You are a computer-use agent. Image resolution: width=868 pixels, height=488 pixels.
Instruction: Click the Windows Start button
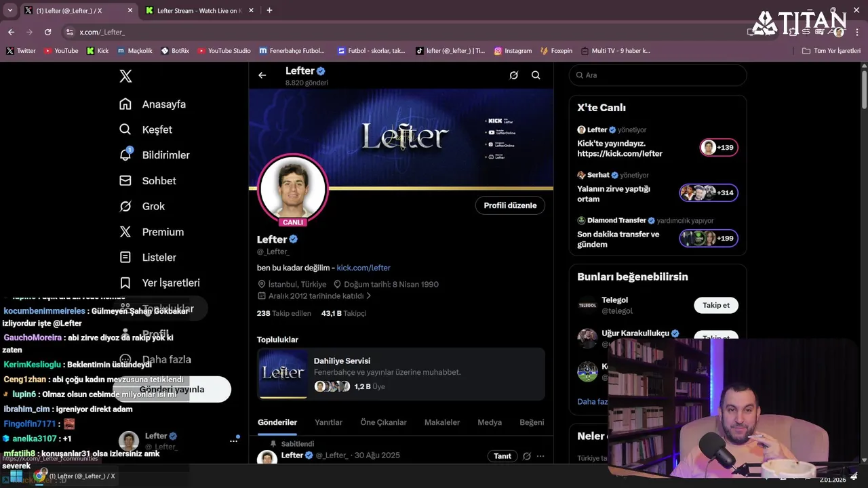(x=16, y=476)
